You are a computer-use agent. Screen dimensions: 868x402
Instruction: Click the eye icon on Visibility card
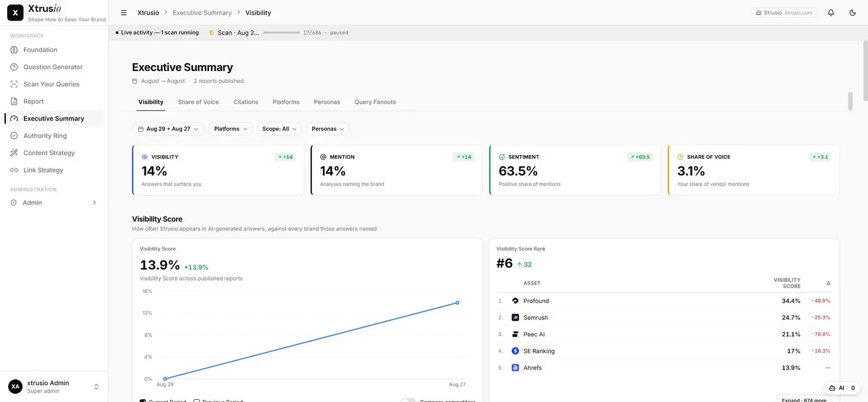click(x=145, y=157)
